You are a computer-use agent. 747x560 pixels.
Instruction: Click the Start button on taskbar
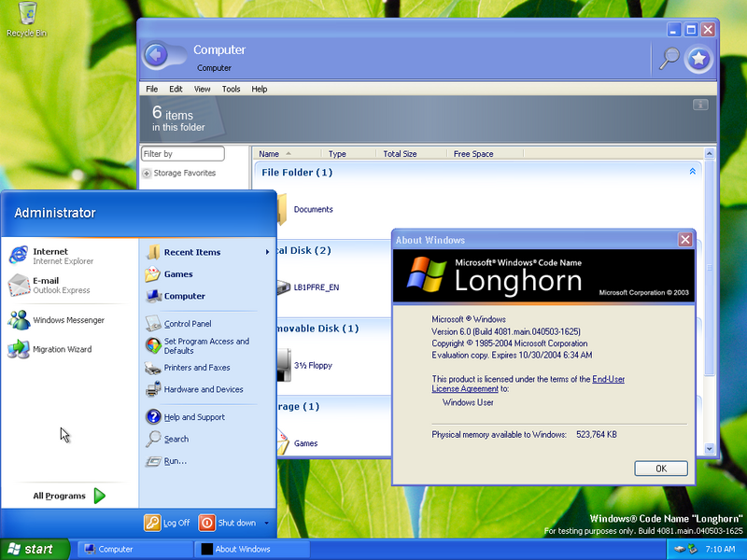pos(35,549)
